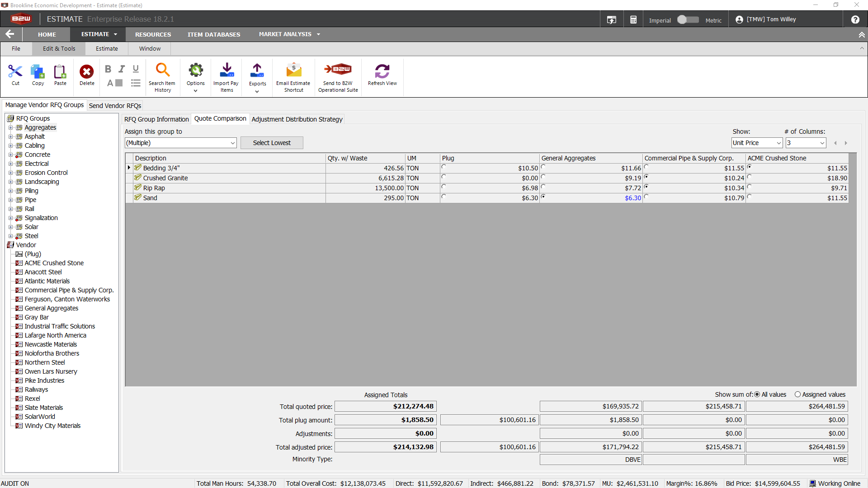Click the Crushed Granite row description

(x=165, y=178)
